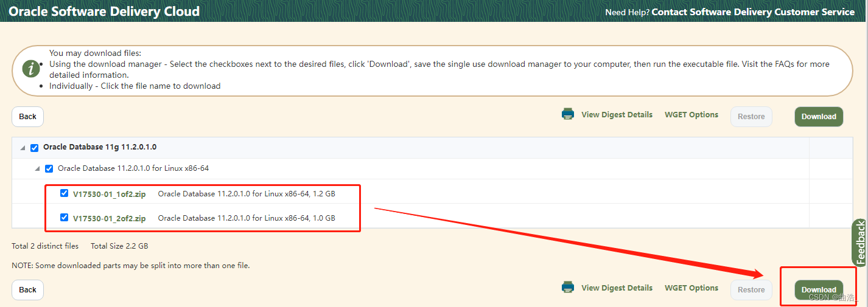Click the Oracle Software Delivery Cloud title
868x307 pixels.
coord(104,12)
